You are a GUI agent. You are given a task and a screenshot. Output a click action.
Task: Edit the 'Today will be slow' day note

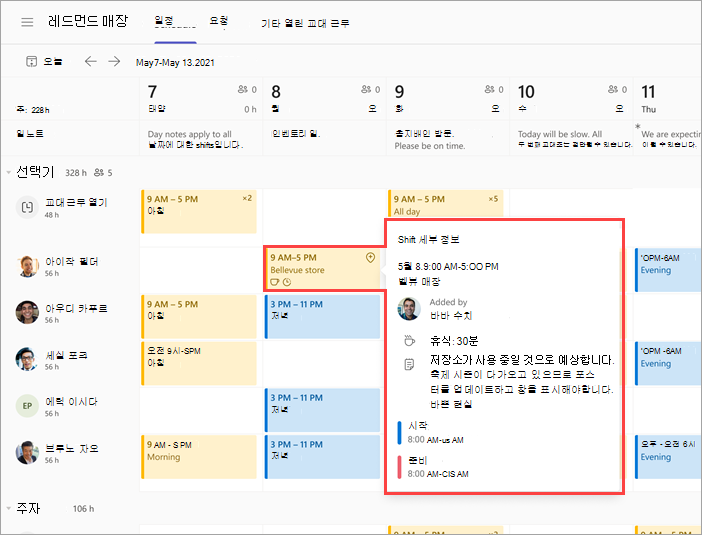pyautogui.click(x=572, y=139)
